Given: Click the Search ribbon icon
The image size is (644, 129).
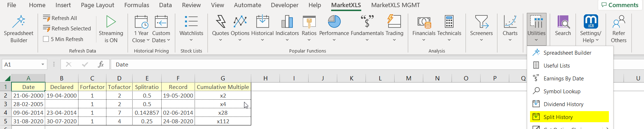Looking at the screenshot, I should pos(563,26).
